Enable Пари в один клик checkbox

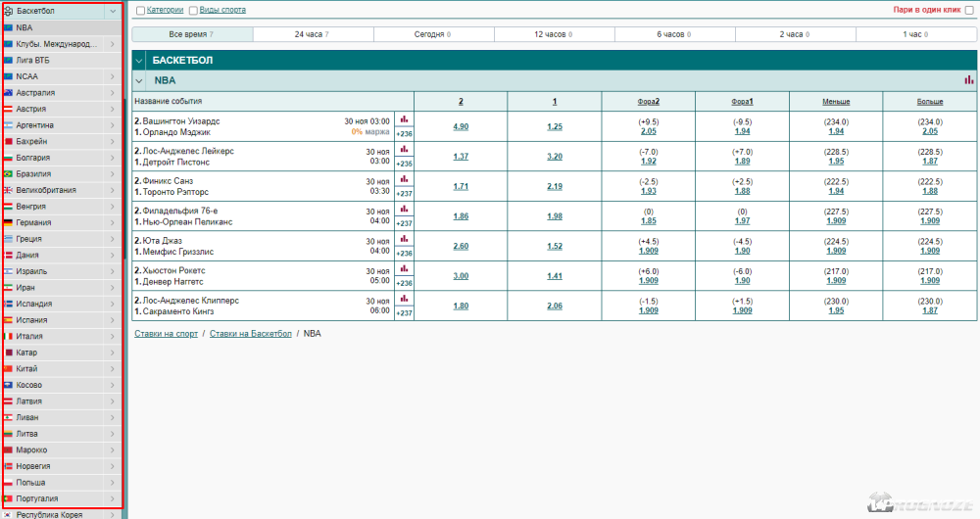tap(968, 10)
